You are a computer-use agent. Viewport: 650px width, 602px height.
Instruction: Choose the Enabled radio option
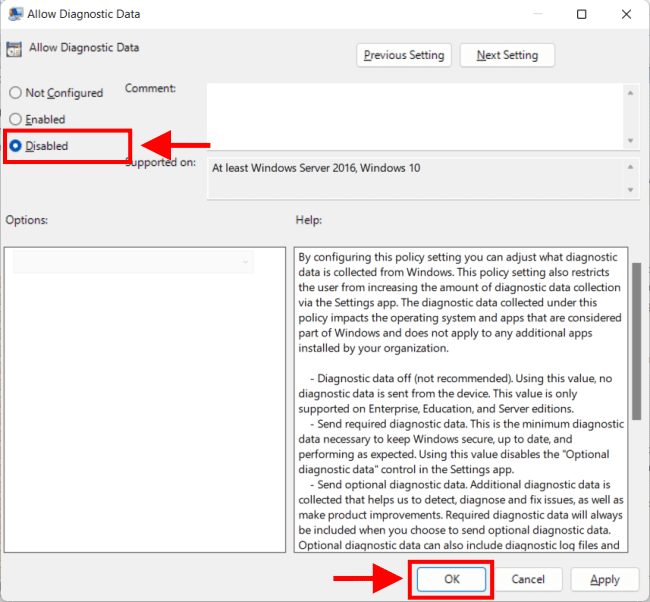(15, 119)
